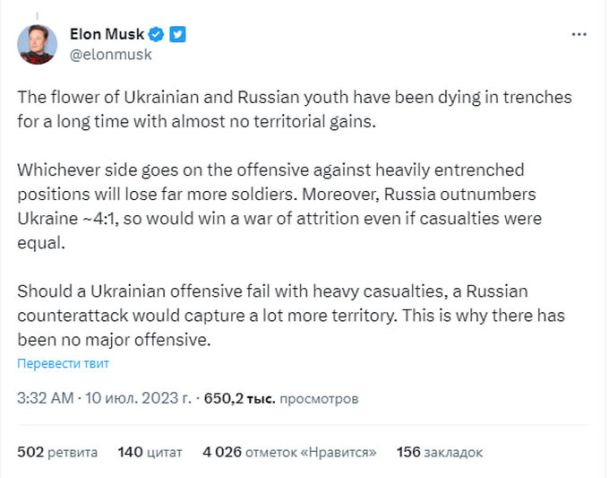Click the '650,2 тыс. просмотров' view count

pyautogui.click(x=280, y=398)
